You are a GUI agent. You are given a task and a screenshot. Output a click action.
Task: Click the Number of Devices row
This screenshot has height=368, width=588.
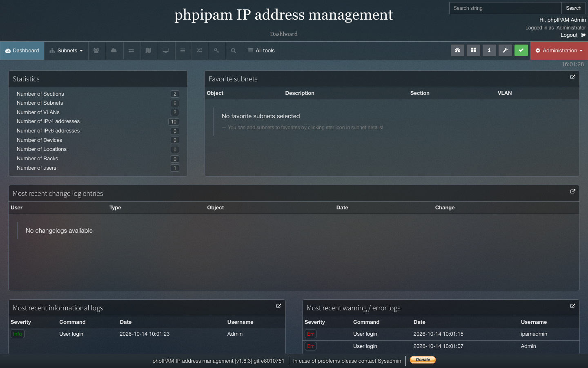click(98, 140)
